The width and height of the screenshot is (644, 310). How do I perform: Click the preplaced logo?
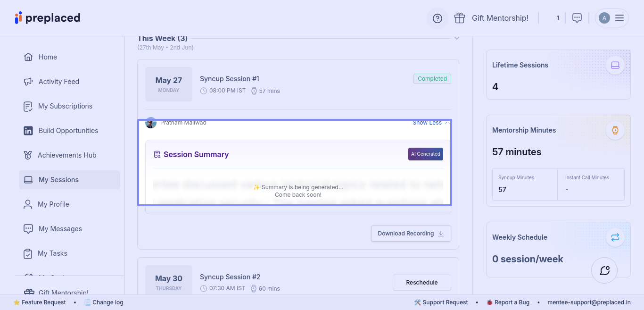point(48,18)
